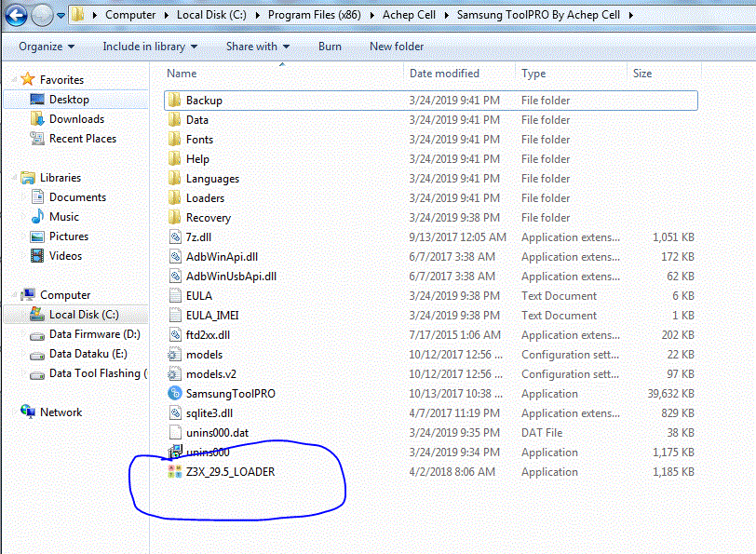
Task: Select Downloads in Favorites
Action: [x=76, y=119]
